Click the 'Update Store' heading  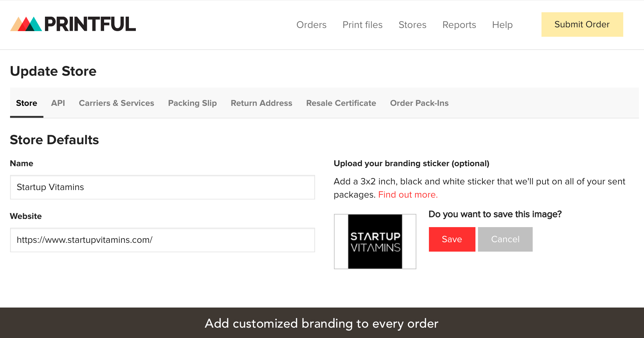tap(53, 71)
